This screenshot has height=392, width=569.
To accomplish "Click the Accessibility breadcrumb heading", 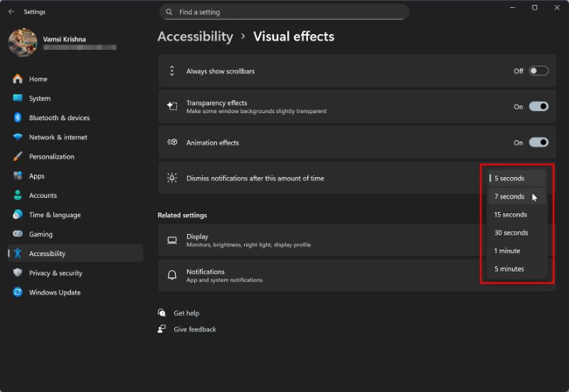I will pos(195,36).
